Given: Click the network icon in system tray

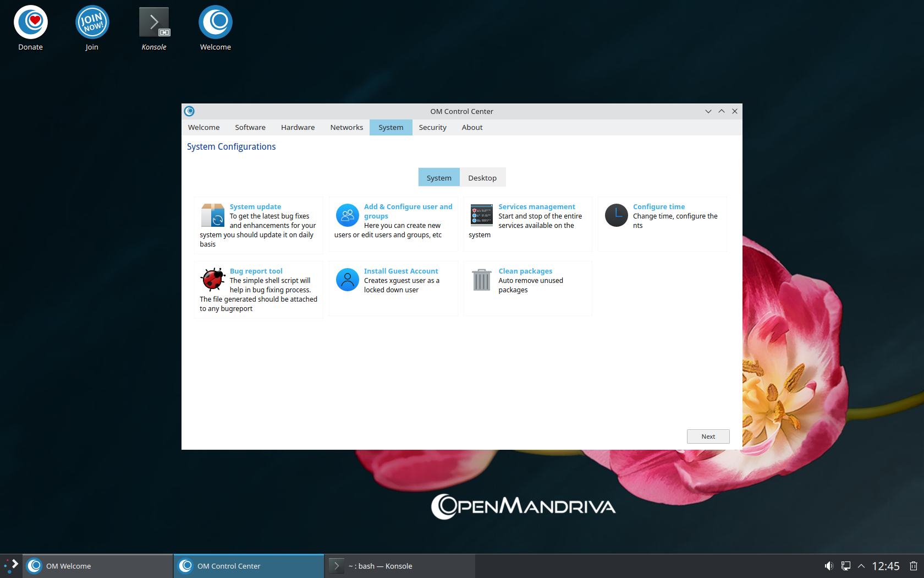Looking at the screenshot, I should pyautogui.click(x=846, y=566).
